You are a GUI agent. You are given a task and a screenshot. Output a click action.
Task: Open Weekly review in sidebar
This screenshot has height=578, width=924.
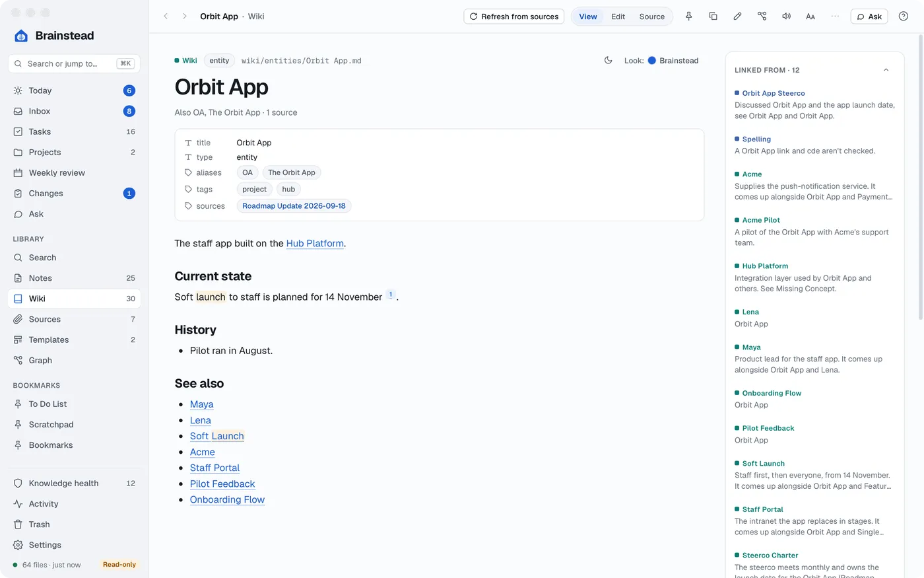(74, 172)
